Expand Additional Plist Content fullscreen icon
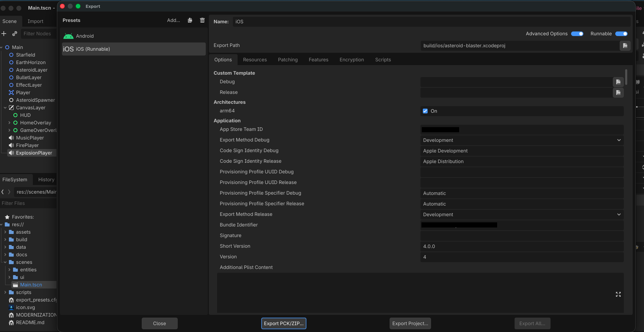The width and height of the screenshot is (644, 332). point(618,294)
